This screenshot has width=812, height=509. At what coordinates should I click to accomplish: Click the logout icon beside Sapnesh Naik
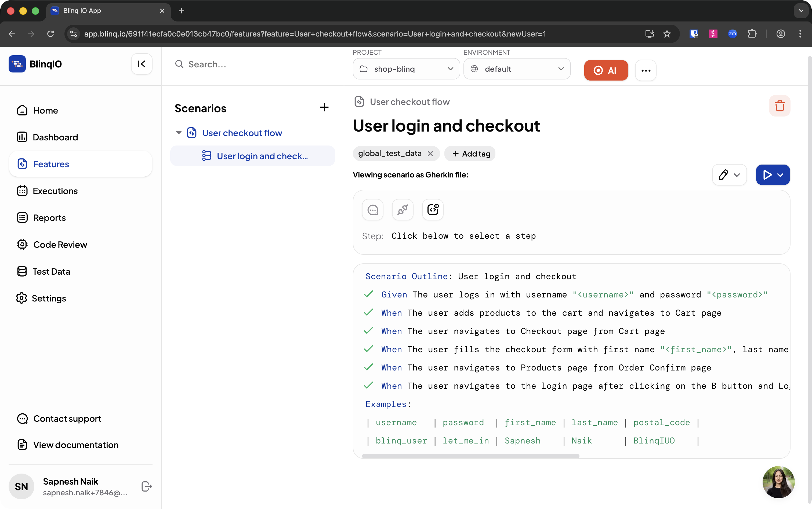pyautogui.click(x=146, y=486)
